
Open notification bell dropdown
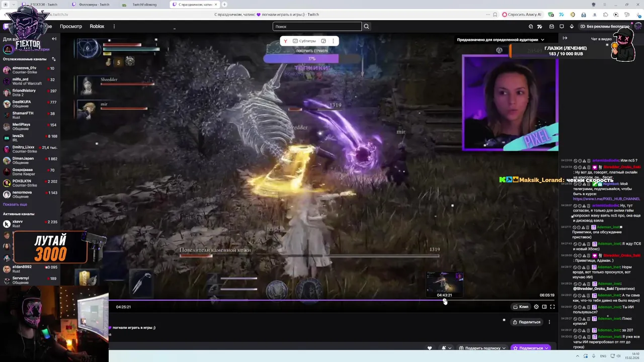446,348
